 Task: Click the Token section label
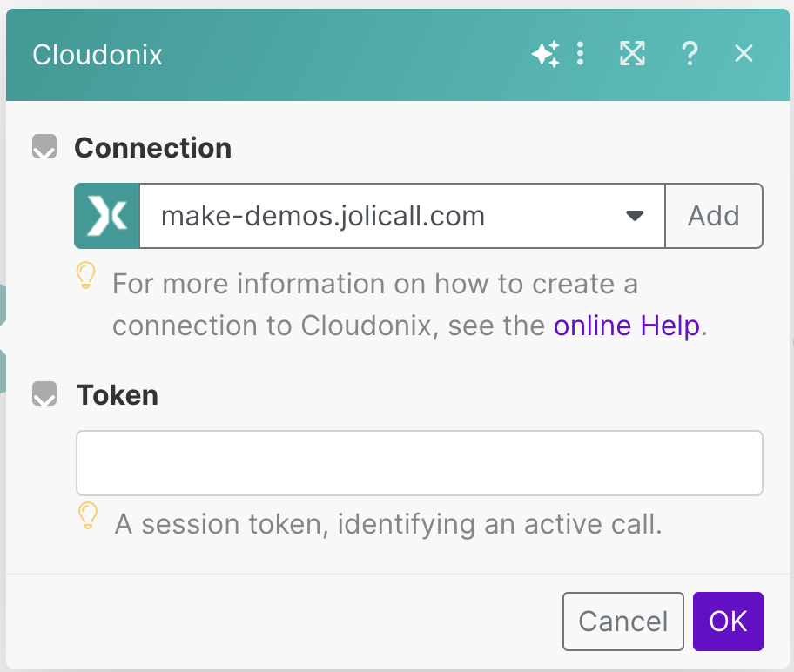point(118,395)
